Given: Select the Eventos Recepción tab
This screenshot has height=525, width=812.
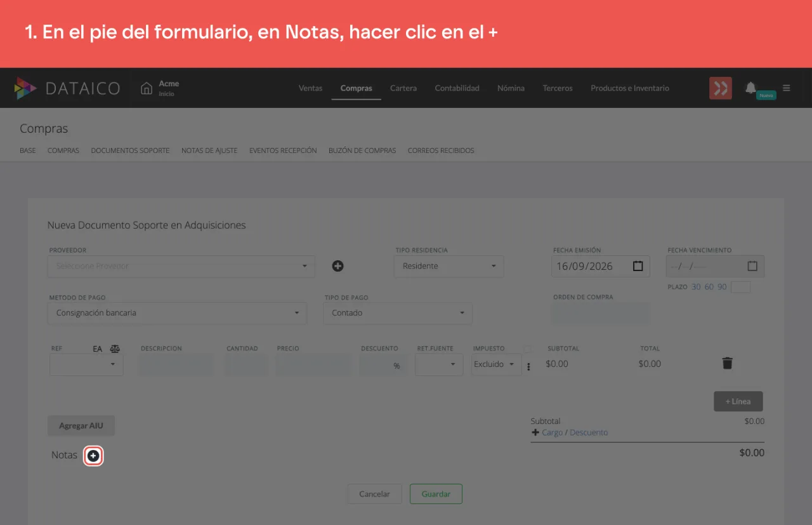Looking at the screenshot, I should [283, 150].
